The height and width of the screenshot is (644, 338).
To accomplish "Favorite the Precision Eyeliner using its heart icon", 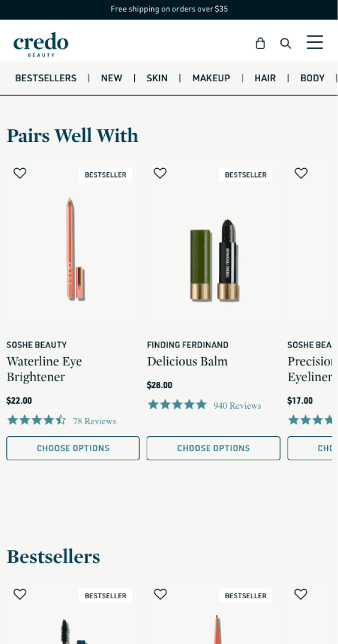I will click(x=301, y=173).
